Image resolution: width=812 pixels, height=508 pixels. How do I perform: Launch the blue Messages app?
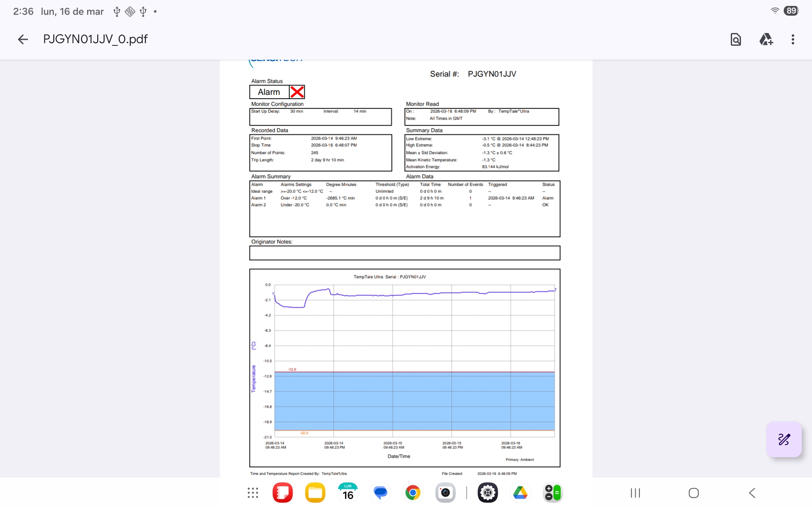[x=380, y=493]
